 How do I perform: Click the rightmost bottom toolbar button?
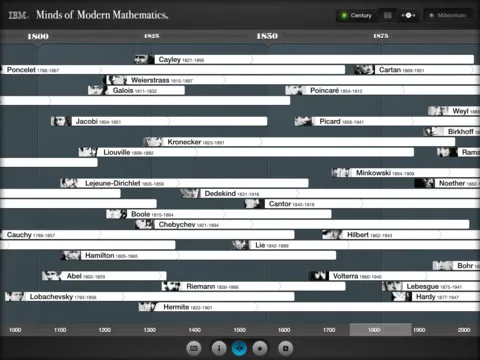tap(286, 348)
